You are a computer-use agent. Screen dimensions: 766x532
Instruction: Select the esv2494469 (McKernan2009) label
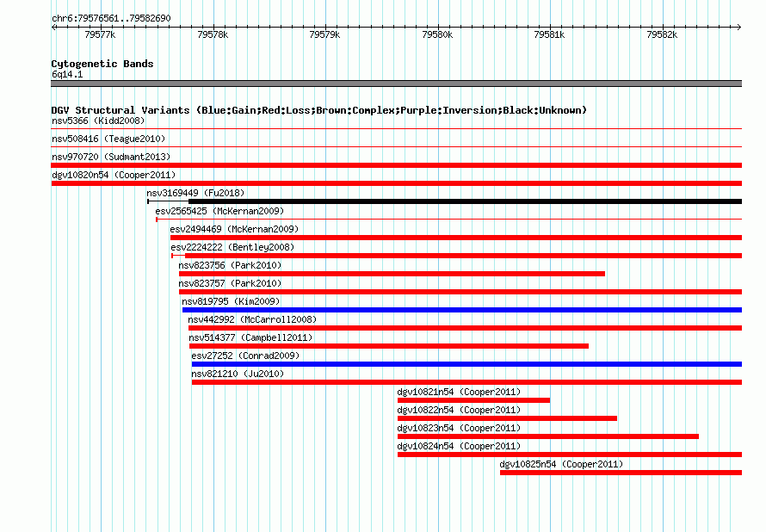point(234,229)
